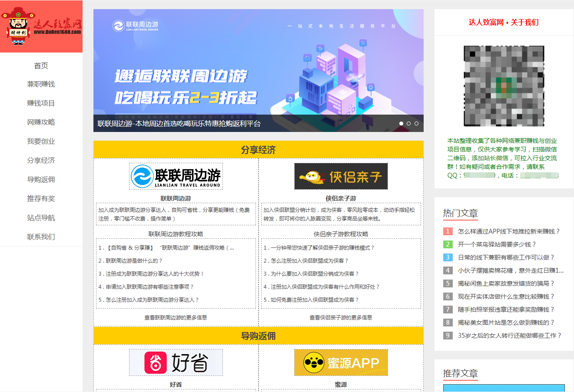Open article 申请加入联联周边游有哪些注意事项
Viewport: 574px width, 392px height.
(146, 287)
